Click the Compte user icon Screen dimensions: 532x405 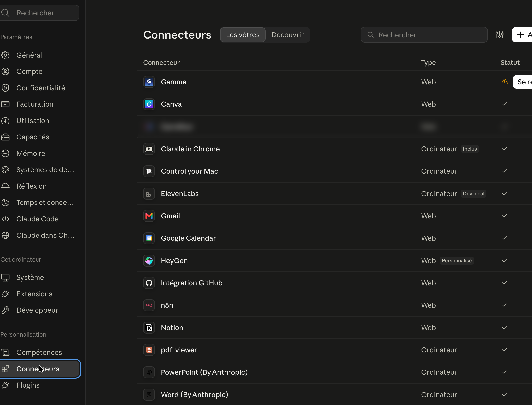click(x=5, y=71)
